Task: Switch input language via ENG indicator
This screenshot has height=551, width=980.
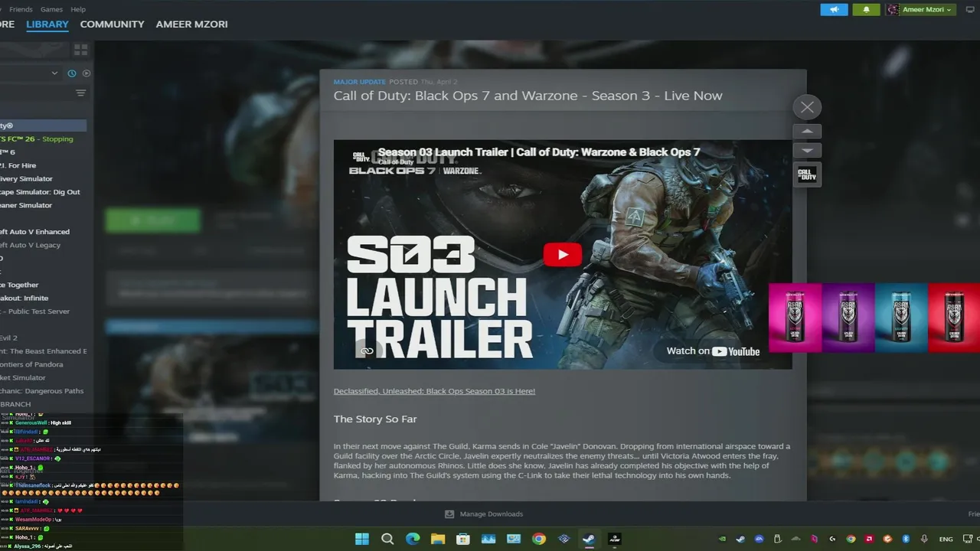Action: tap(946, 539)
